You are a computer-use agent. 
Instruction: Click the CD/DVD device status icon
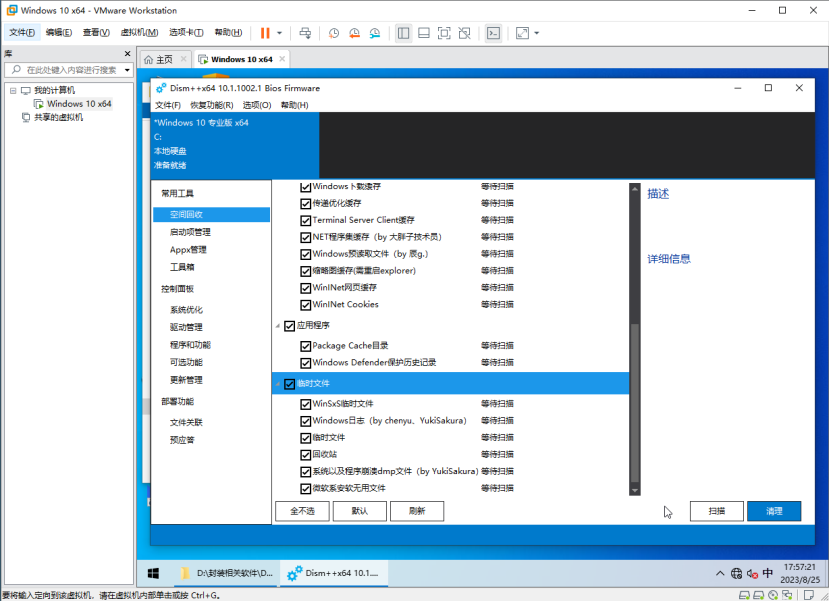click(x=773, y=595)
